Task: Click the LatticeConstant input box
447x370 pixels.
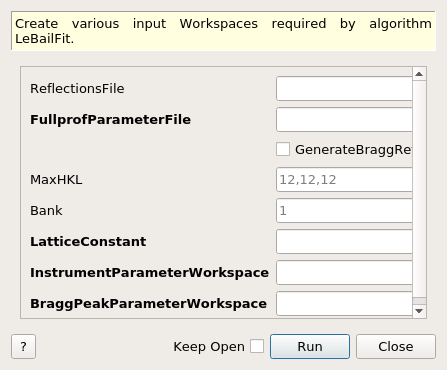Action: point(344,241)
